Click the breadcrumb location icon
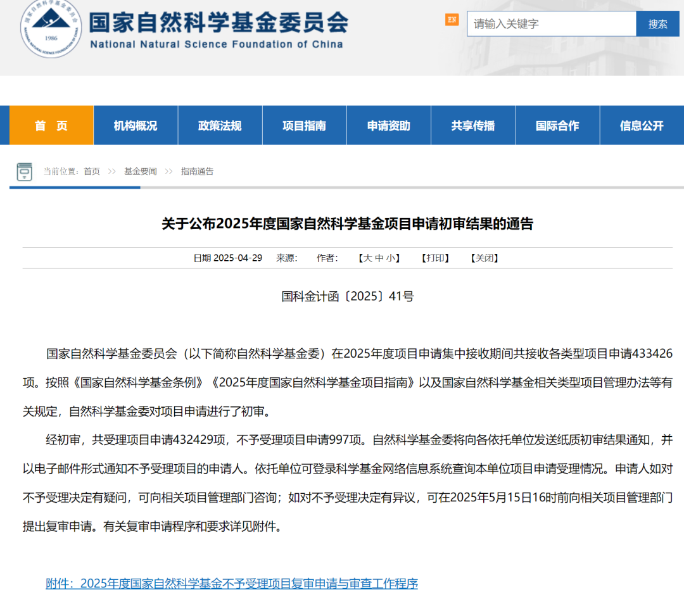684x616 pixels. (25, 172)
